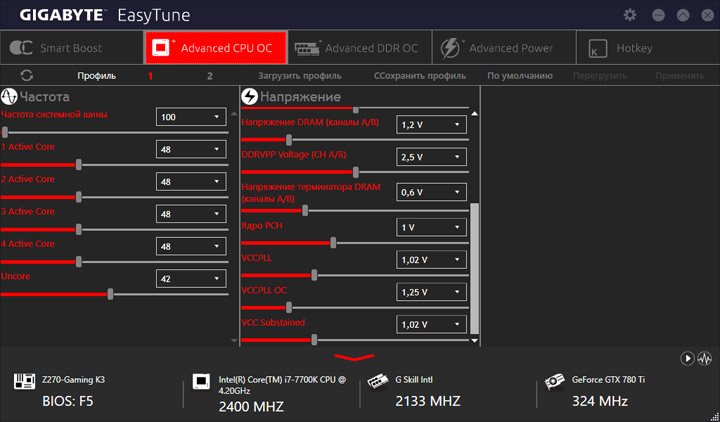
Task: Open the 2 Active Core dropdown
Action: coord(191,182)
